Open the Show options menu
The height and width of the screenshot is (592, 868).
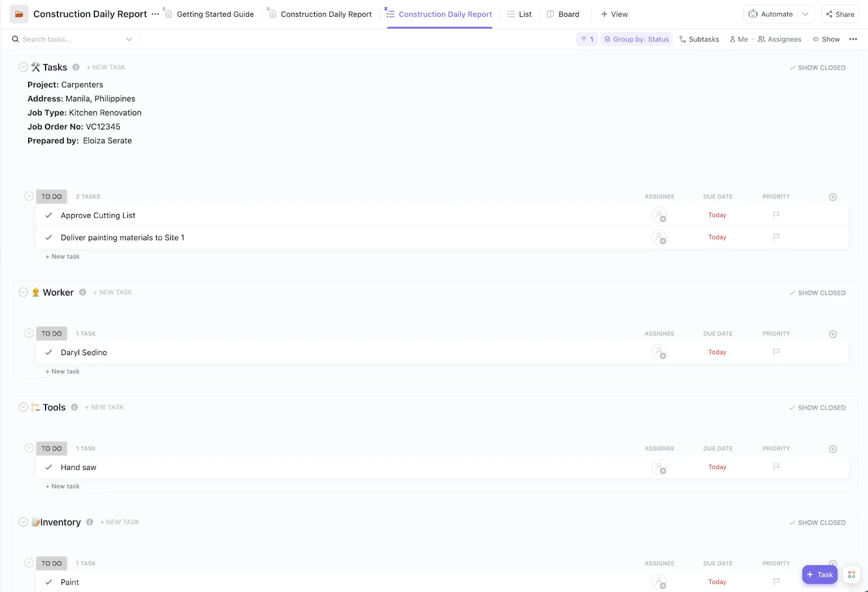[x=826, y=39]
